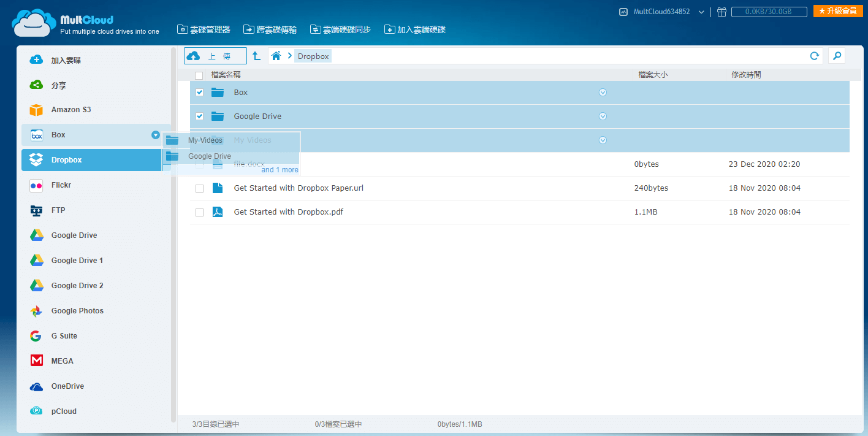This screenshot has height=436, width=868.
Task: Click the Amazon S3 orange box icon
Action: [37, 110]
